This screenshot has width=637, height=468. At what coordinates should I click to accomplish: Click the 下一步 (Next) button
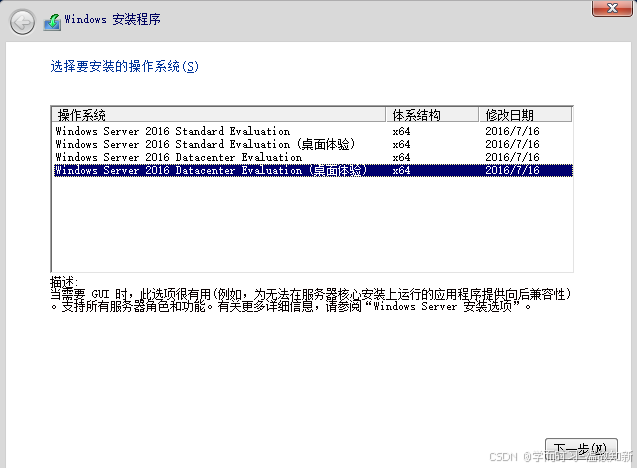(581, 450)
